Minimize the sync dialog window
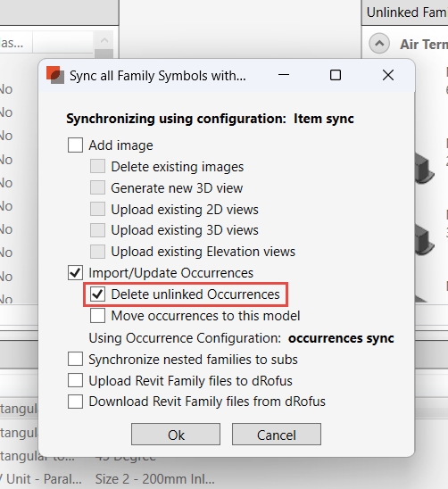The width and height of the screenshot is (448, 489). [x=284, y=75]
